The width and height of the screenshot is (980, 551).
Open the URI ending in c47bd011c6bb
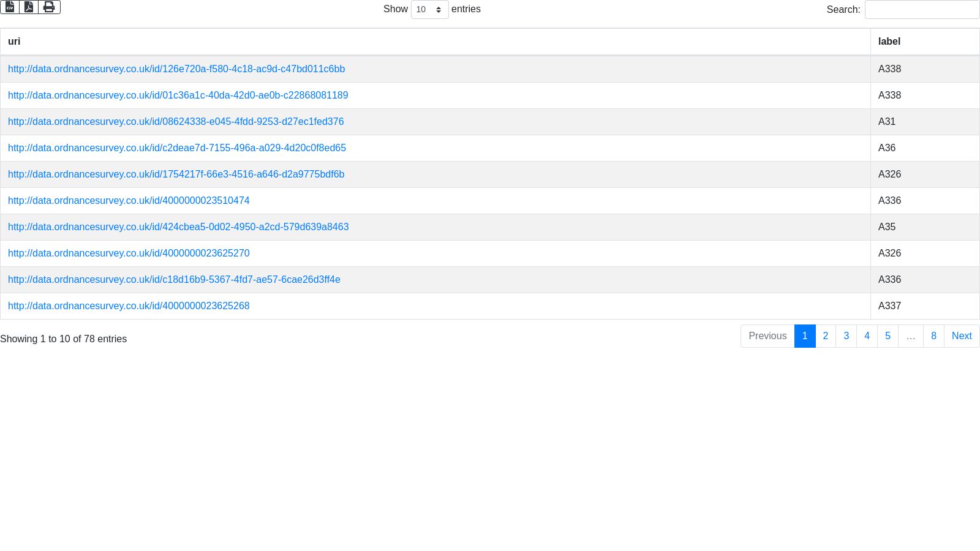pos(176,69)
